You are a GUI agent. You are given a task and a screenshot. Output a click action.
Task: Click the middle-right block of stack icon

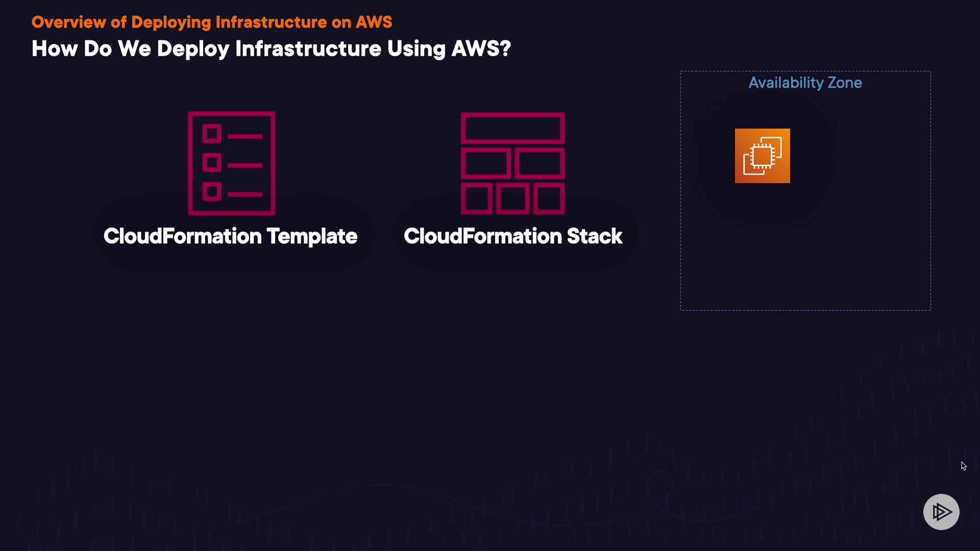[540, 164]
